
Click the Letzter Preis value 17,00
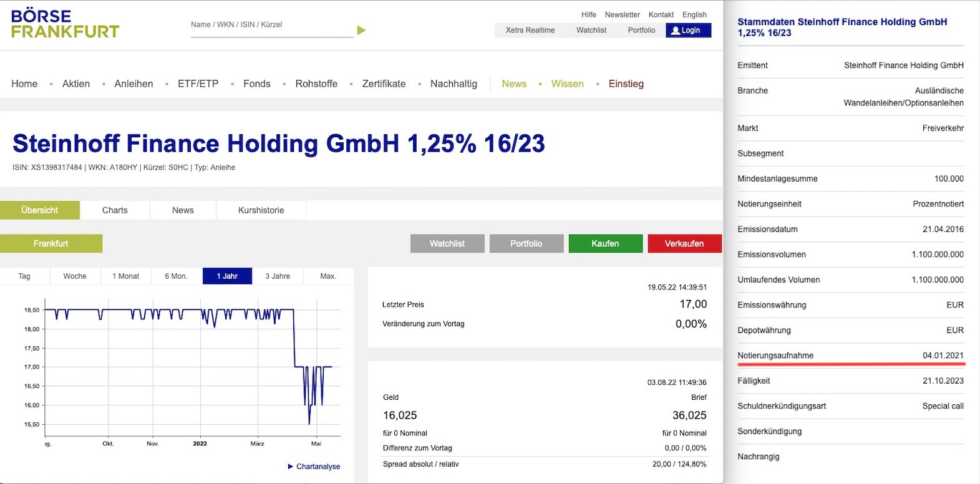click(693, 304)
